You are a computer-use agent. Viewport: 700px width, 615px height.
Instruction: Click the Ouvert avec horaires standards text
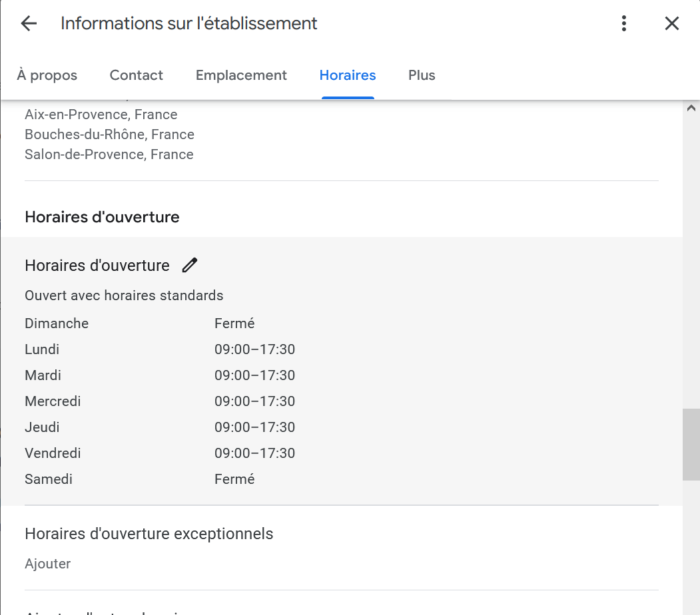(x=124, y=296)
